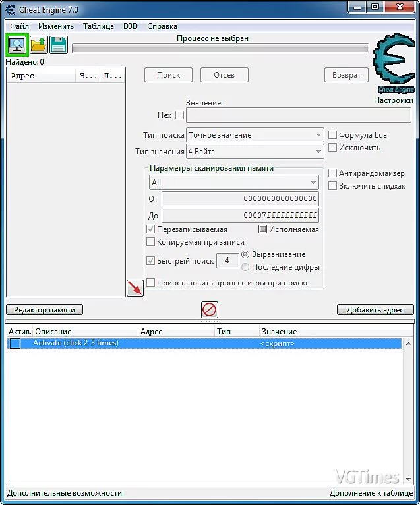Click the Значение input field

pos(299,115)
